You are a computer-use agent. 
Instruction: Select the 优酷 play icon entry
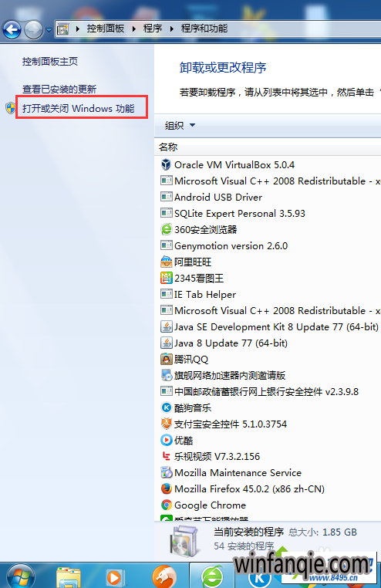166,441
